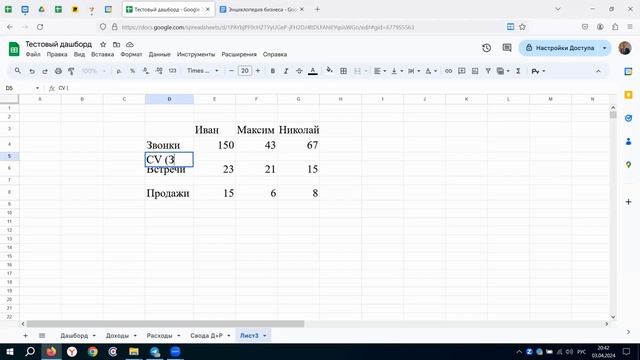The width and height of the screenshot is (640, 360).
Task: Open the Файл menu
Action: tap(33, 54)
